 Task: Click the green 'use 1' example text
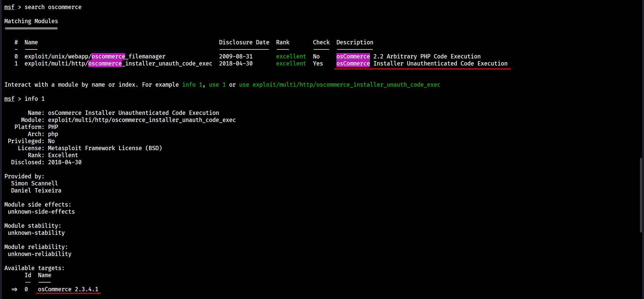(x=217, y=85)
